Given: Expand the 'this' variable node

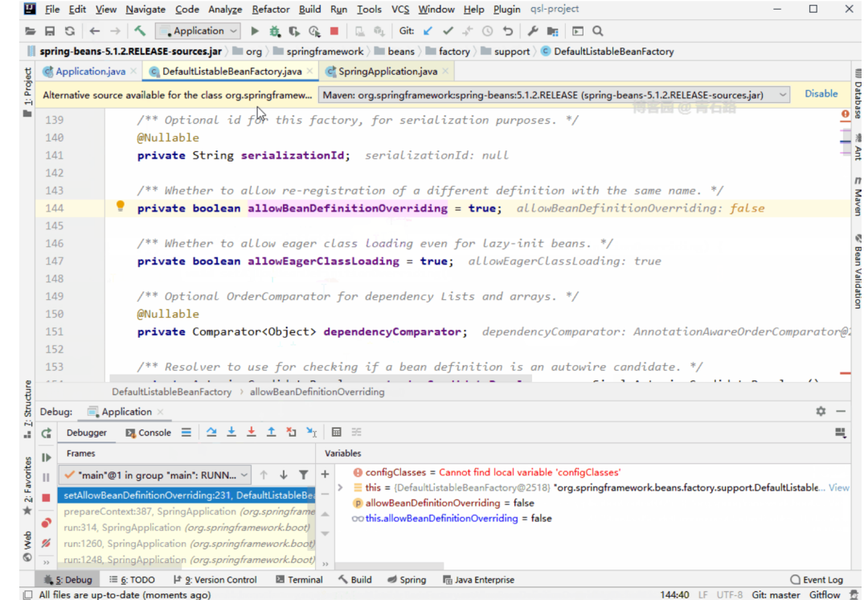Looking at the screenshot, I should pyautogui.click(x=341, y=487).
